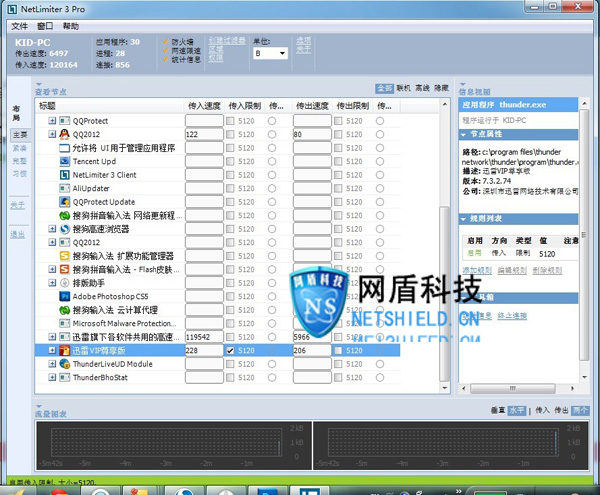Enable the 传入限制 checkbox for top QQ2012 row
The image size is (600, 495).
coord(230,134)
